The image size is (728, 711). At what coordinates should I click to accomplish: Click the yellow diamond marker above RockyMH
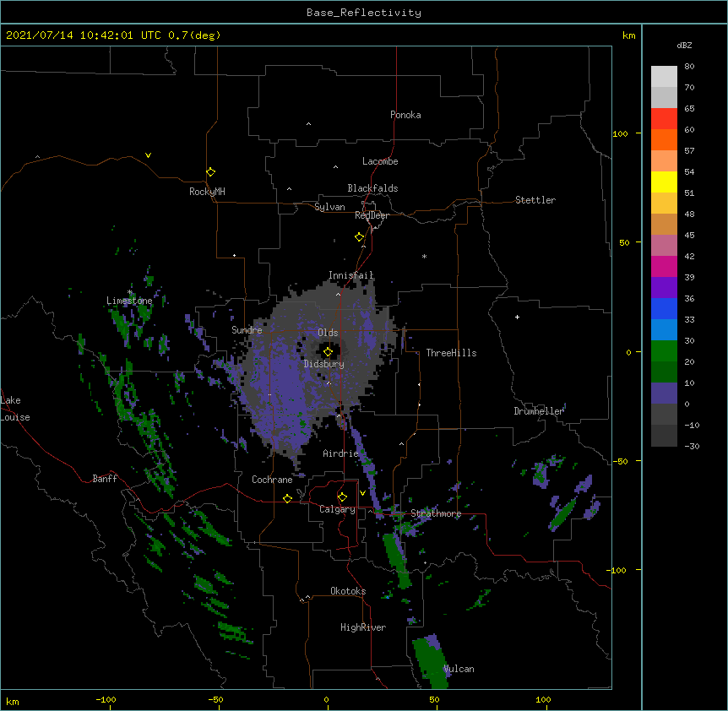click(210, 172)
